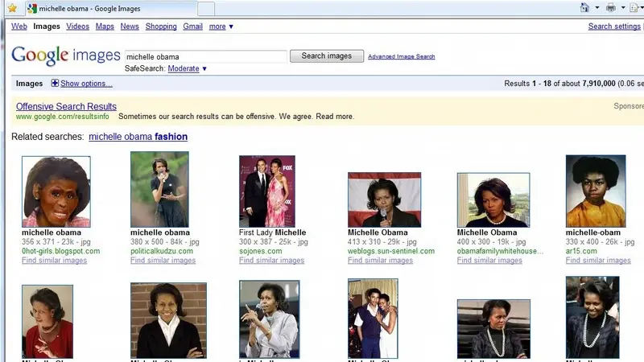The image size is (644, 362).
Task: Find similar images for sojones.com result
Action: pos(271,260)
